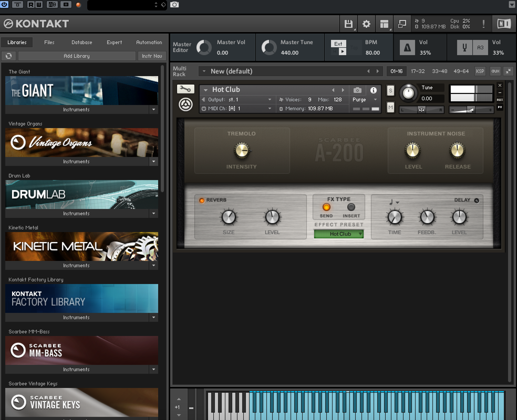Select rack page 17-32
517x420 pixels.
418,71
